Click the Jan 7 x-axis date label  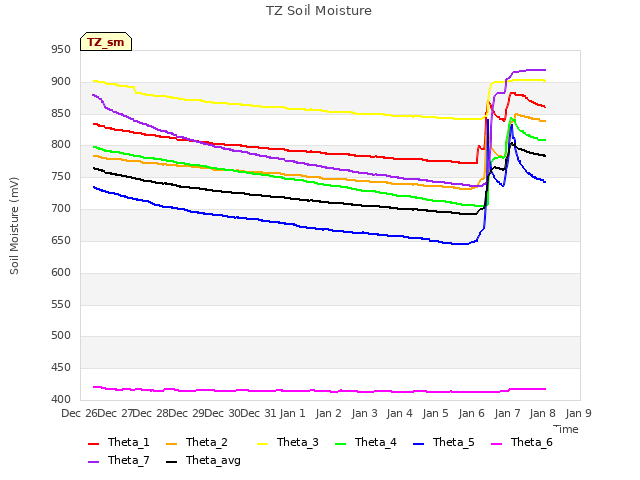pyautogui.click(x=507, y=413)
